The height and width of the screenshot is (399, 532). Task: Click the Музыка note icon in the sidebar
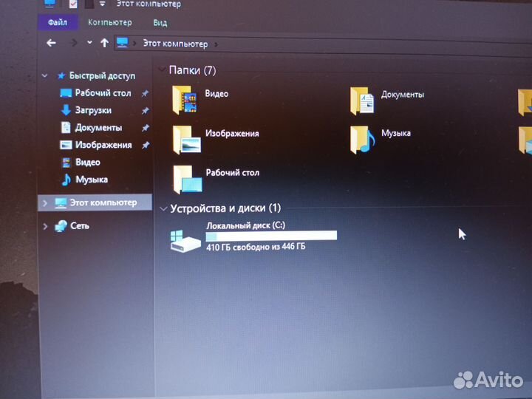66,180
